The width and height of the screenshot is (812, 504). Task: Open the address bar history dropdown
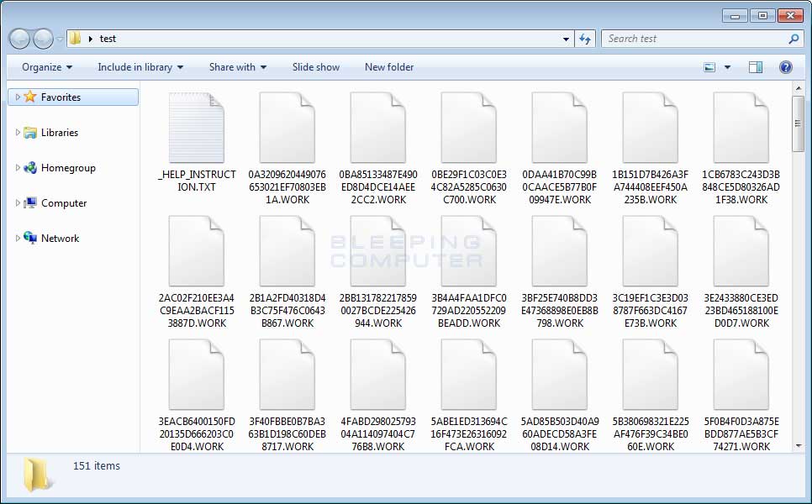pyautogui.click(x=566, y=39)
